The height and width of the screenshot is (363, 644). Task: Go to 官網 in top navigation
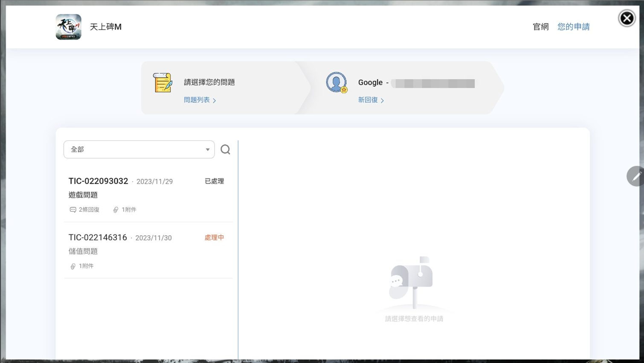click(540, 26)
